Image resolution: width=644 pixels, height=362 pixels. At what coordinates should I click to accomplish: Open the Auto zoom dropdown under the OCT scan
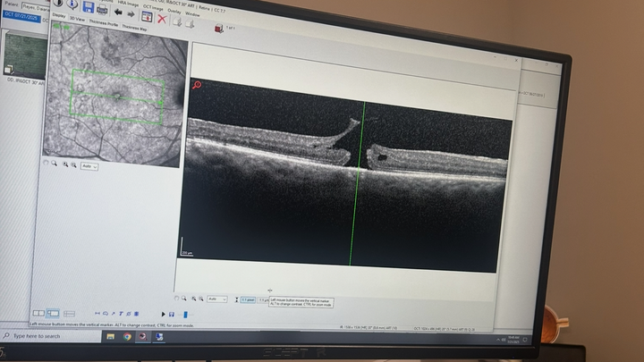216,299
